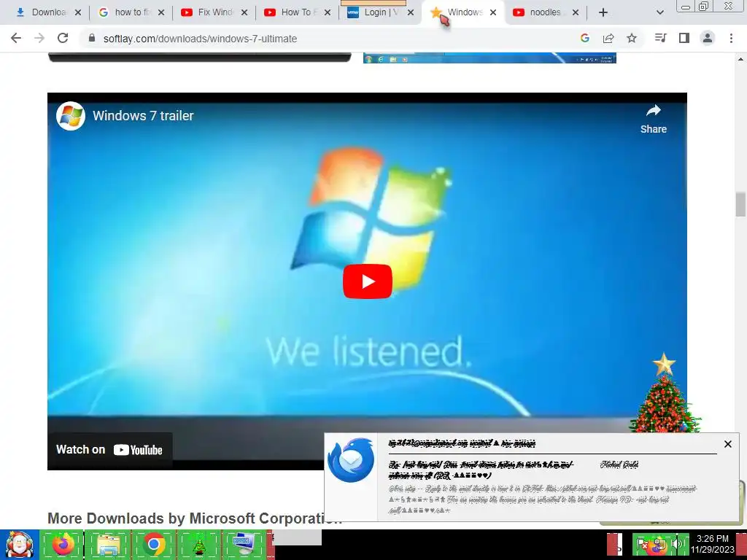Open the Christmas tree taskbar app
This screenshot has width=747, height=560.
click(199, 545)
